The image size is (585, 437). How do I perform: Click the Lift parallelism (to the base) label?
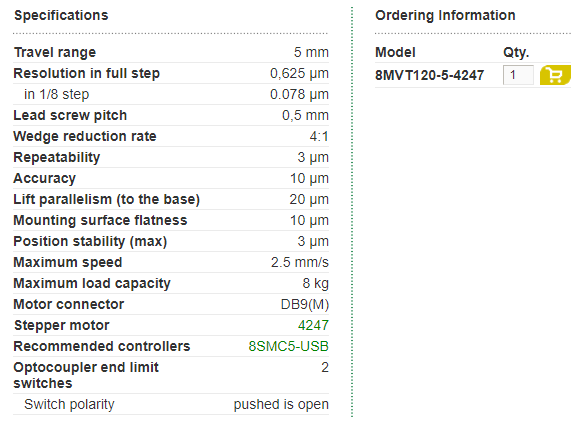(107, 199)
